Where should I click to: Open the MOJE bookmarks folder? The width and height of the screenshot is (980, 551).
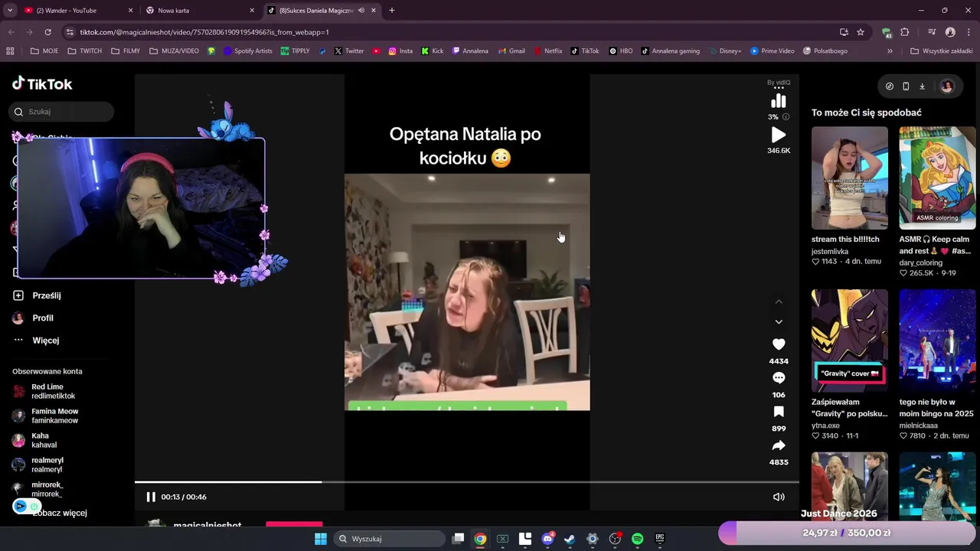[x=44, y=51]
